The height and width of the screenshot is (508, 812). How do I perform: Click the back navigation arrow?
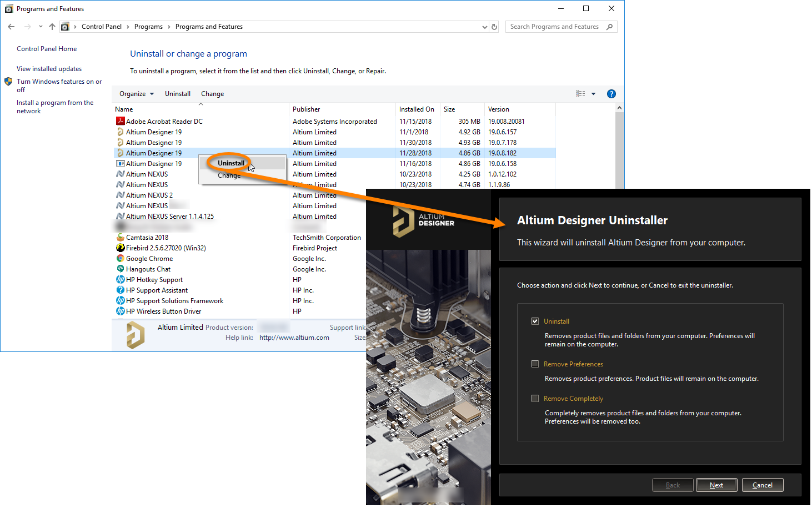[x=11, y=27]
